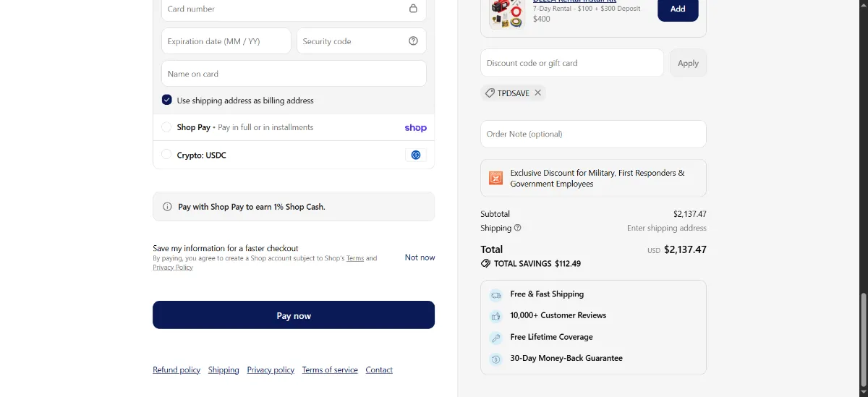Open the Shipping help question icon
The width and height of the screenshot is (868, 397).
tap(517, 228)
